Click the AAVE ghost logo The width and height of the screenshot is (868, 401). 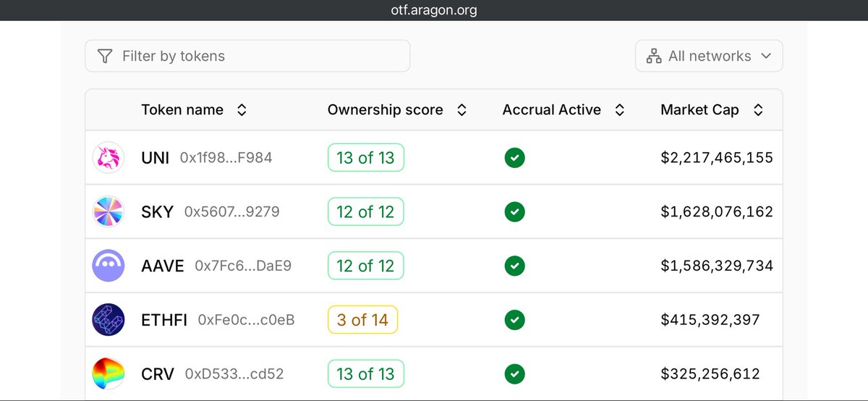pyautogui.click(x=109, y=266)
